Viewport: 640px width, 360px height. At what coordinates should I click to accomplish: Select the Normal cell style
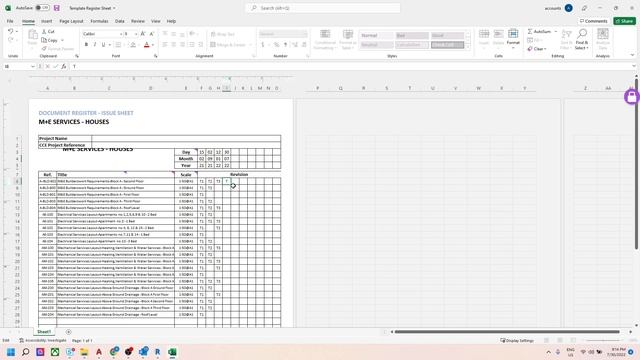(376, 36)
